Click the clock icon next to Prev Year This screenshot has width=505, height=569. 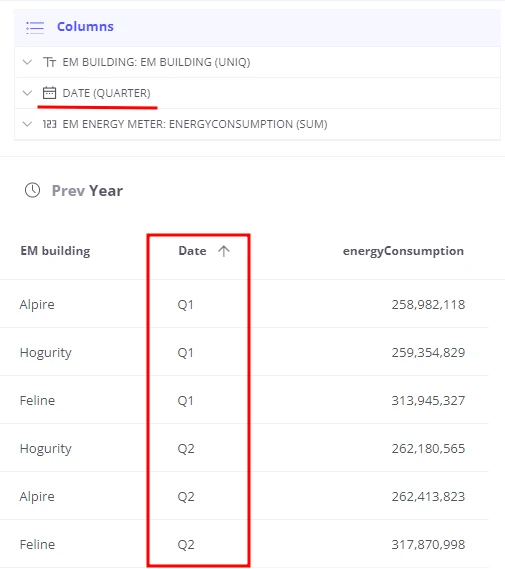[32, 190]
